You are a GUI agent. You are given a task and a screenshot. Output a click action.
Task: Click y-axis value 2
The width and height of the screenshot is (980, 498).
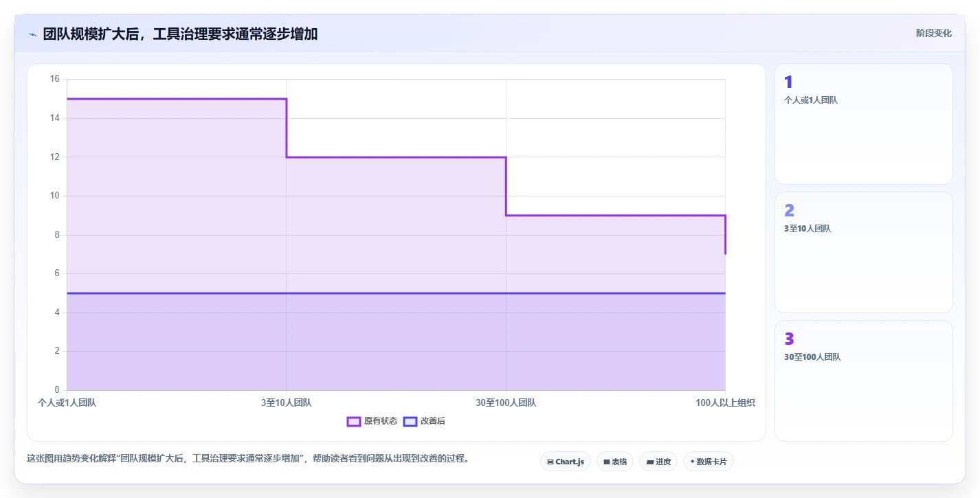tap(58, 351)
